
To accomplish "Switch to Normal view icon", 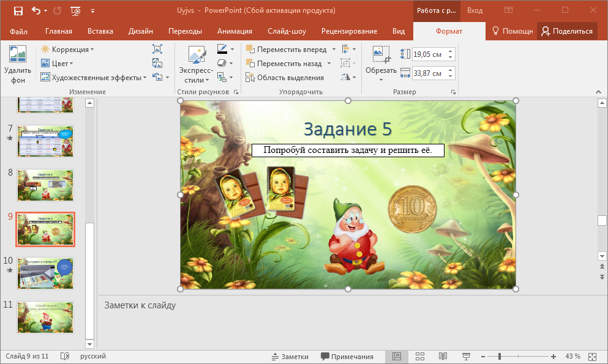I will 397,357.
